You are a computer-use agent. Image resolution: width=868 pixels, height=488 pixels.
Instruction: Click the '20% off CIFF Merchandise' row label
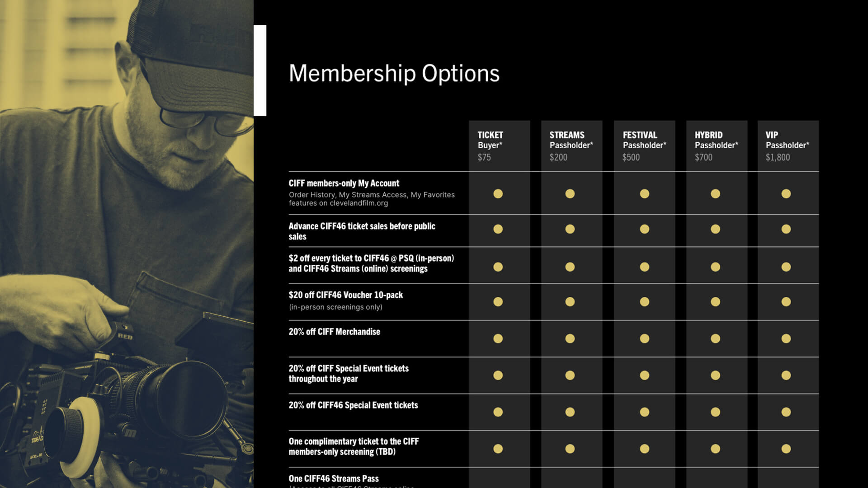click(335, 332)
